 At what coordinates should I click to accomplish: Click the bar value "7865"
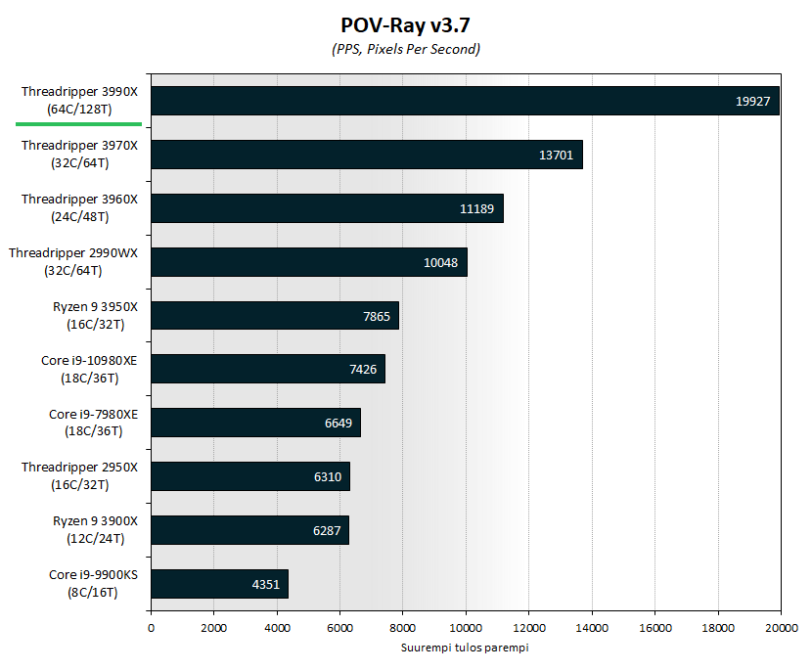(x=377, y=317)
